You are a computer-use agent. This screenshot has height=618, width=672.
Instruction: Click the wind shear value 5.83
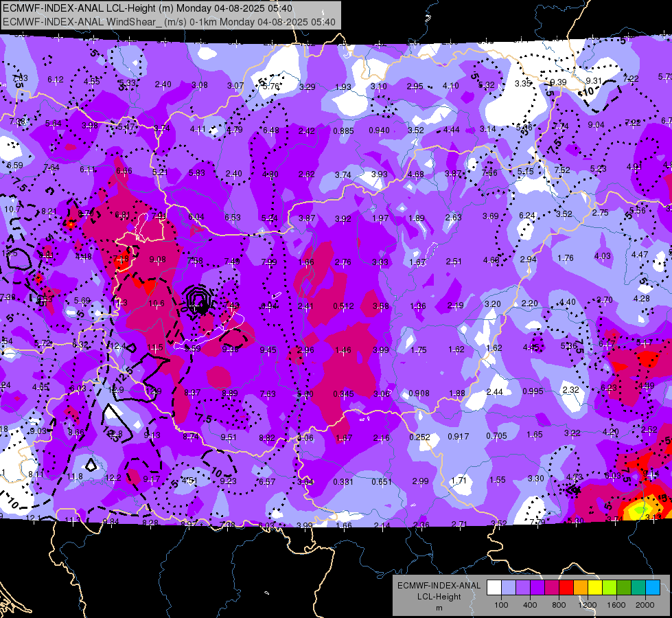(197, 173)
